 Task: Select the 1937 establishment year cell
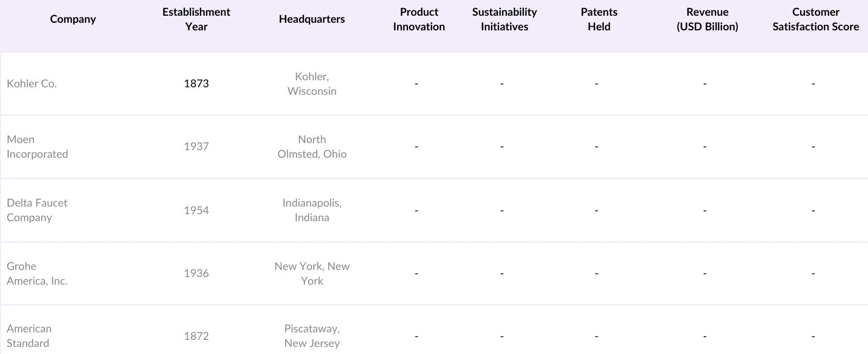(196, 146)
